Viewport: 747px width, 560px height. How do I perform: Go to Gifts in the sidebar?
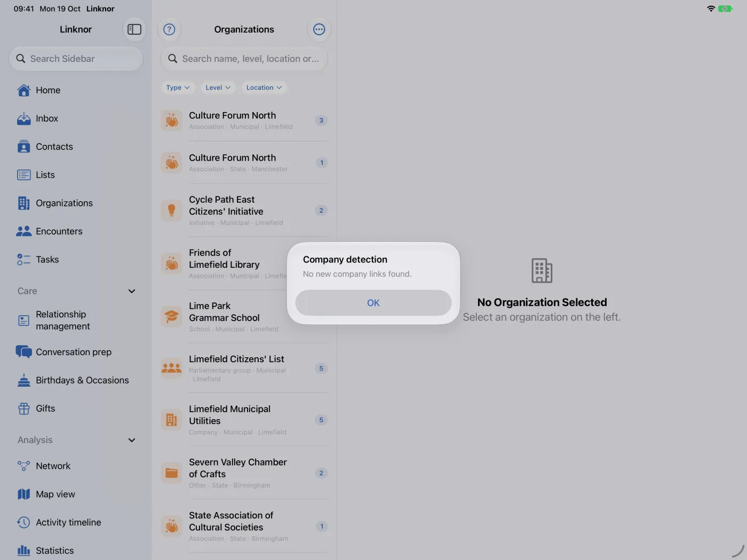pyautogui.click(x=76, y=409)
